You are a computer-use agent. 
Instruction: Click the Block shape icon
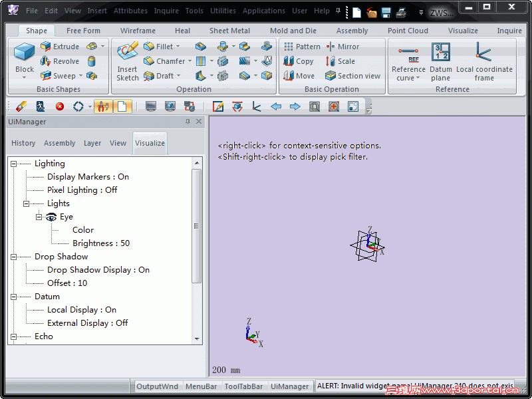24,53
